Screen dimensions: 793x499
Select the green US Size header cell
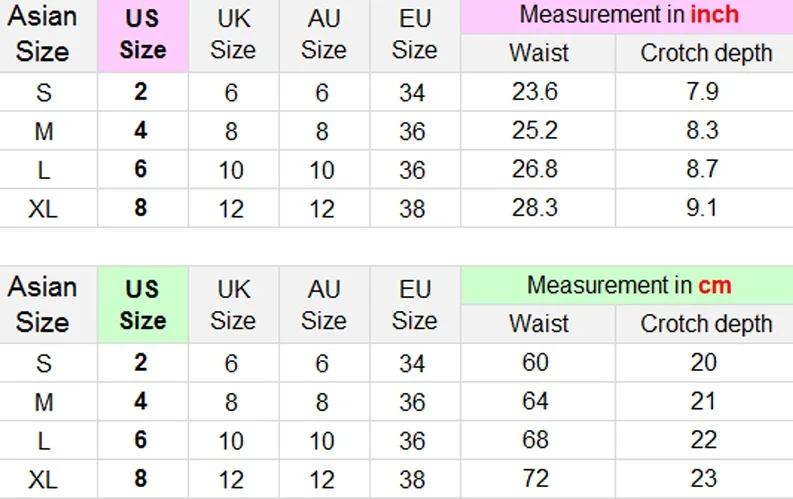click(142, 305)
